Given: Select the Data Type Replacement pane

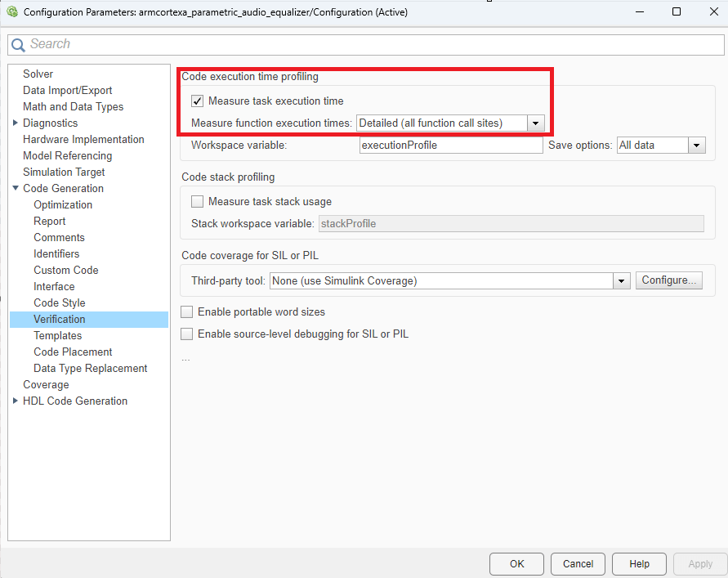Looking at the screenshot, I should coord(91,368).
